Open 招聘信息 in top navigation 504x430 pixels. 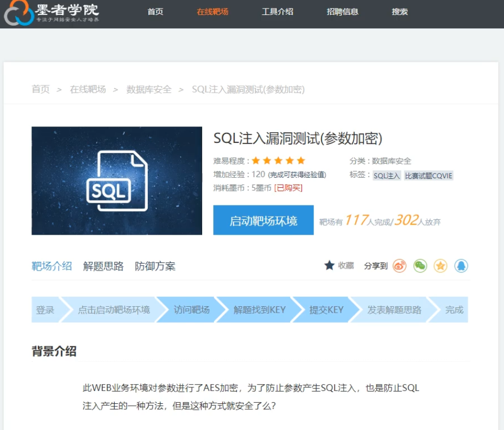342,12
